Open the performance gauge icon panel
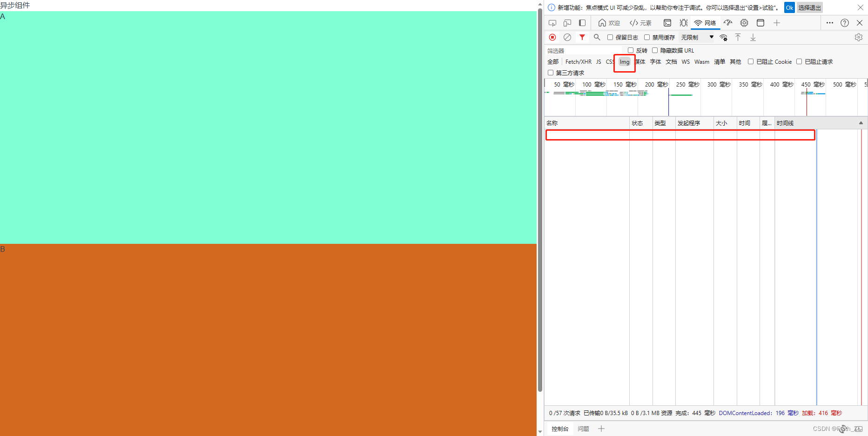 pos(728,23)
